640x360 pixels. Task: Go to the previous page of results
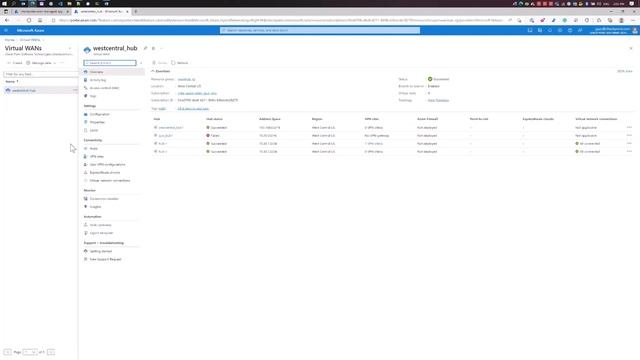[x=7, y=352]
